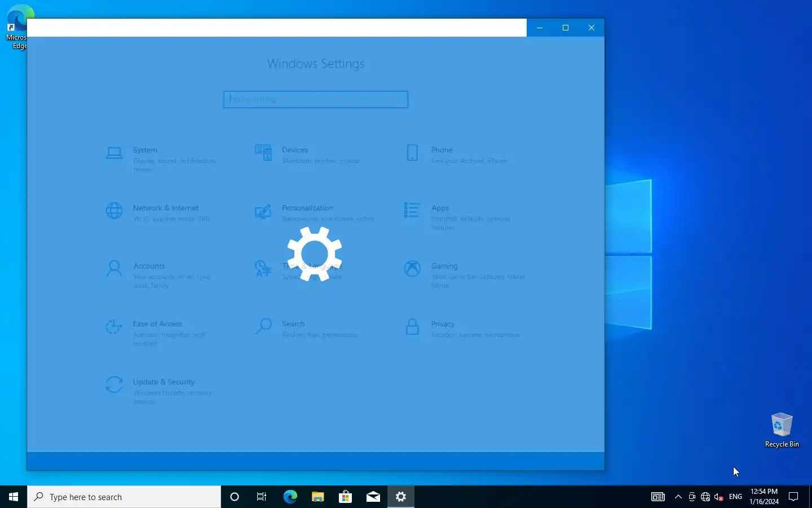
Task: Close the Settings window
Action: 592,28
